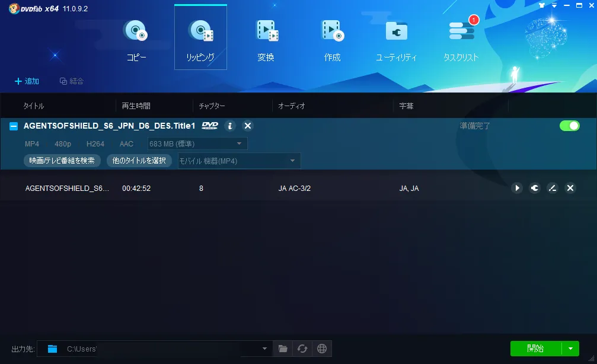
Task: Click the chapter count 8
Action: [201, 189]
